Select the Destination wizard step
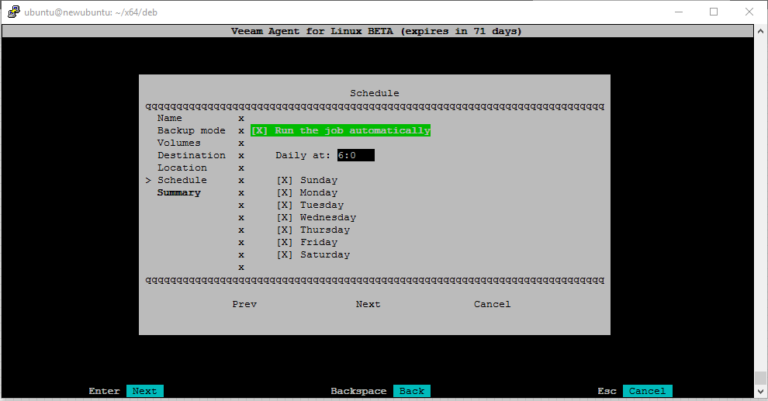 pos(191,155)
